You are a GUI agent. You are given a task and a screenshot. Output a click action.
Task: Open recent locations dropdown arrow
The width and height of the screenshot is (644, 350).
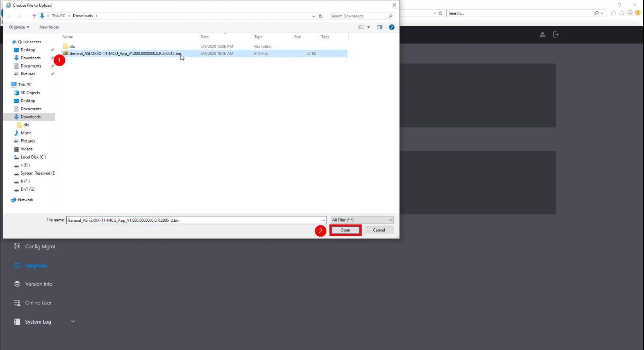click(x=27, y=16)
